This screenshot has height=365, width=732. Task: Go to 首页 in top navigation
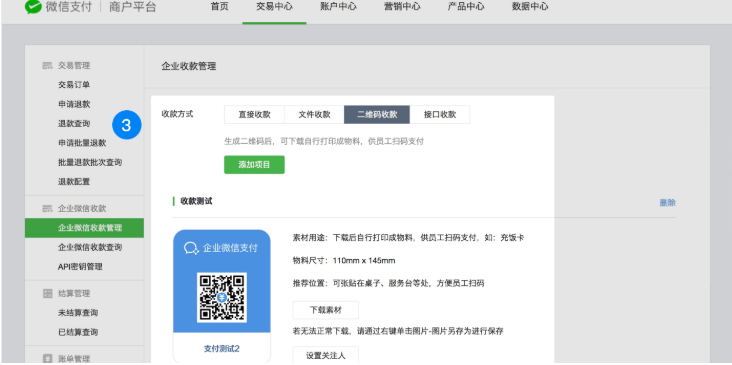(219, 7)
